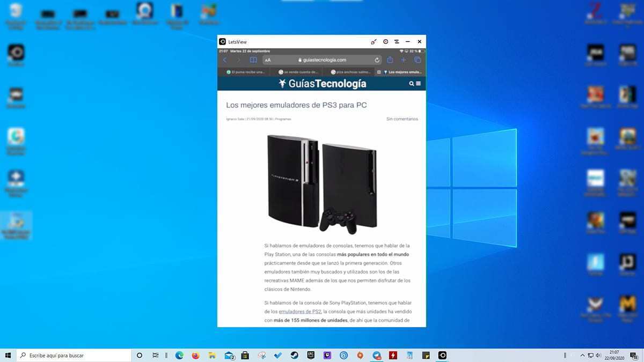Open Microsoft Store from the taskbar

tap(245, 355)
